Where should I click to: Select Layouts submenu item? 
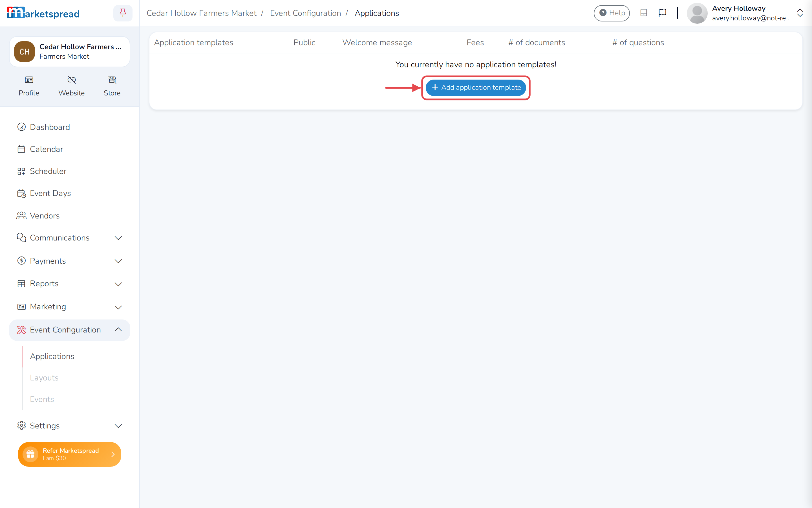click(44, 378)
